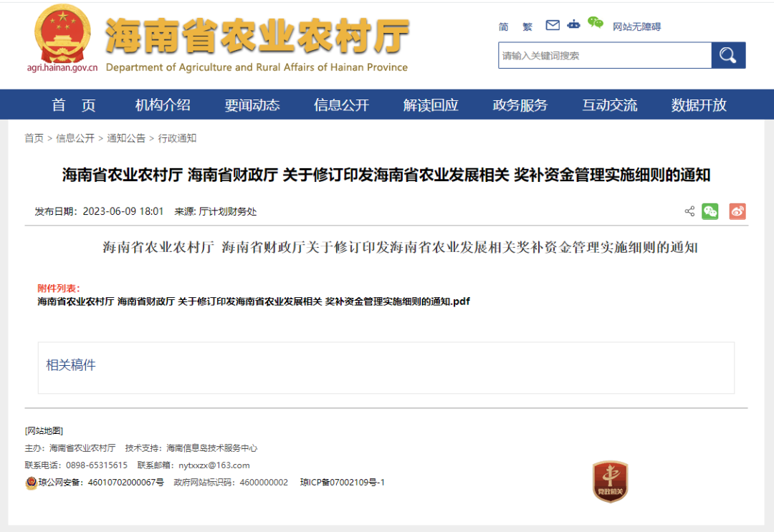
Task: Click the 相关稿件 heading
Action: 70,365
